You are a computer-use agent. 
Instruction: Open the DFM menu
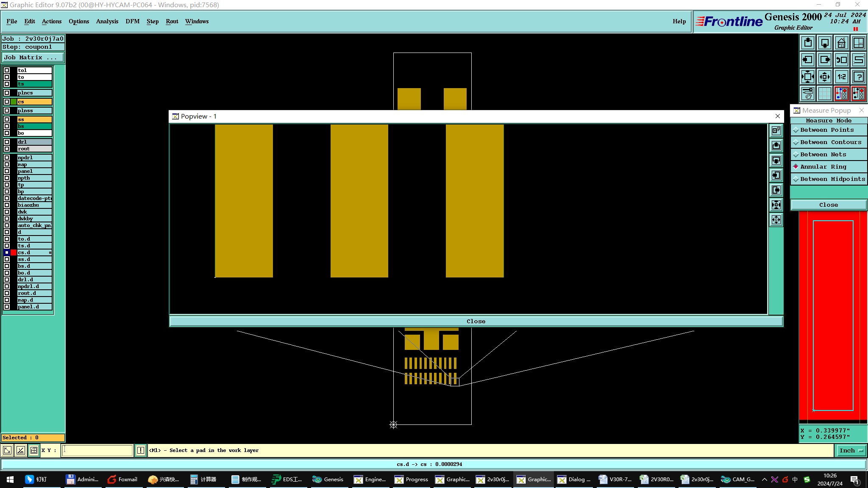click(132, 21)
